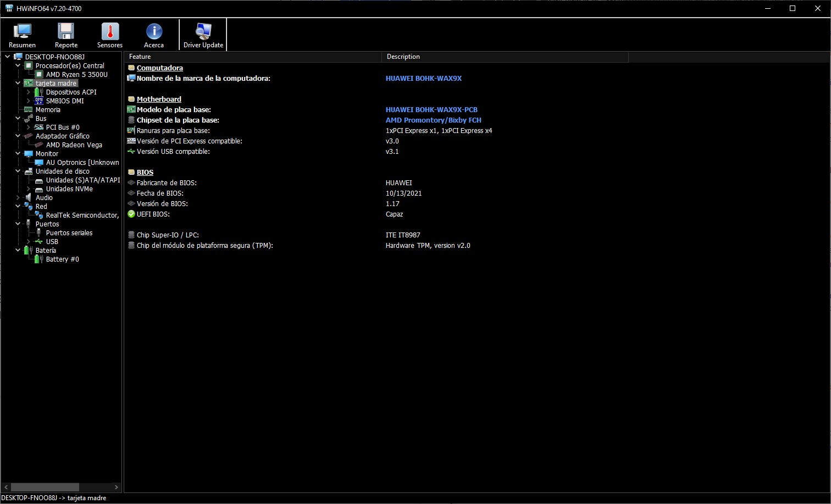The image size is (831, 504).
Task: Expand the Dispositivos ACPI node
Action: [28, 92]
